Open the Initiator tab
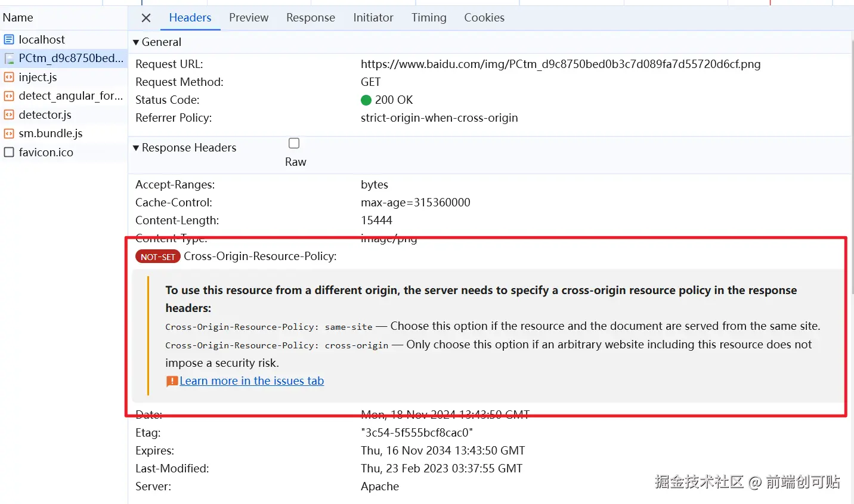854x504 pixels. click(x=373, y=18)
